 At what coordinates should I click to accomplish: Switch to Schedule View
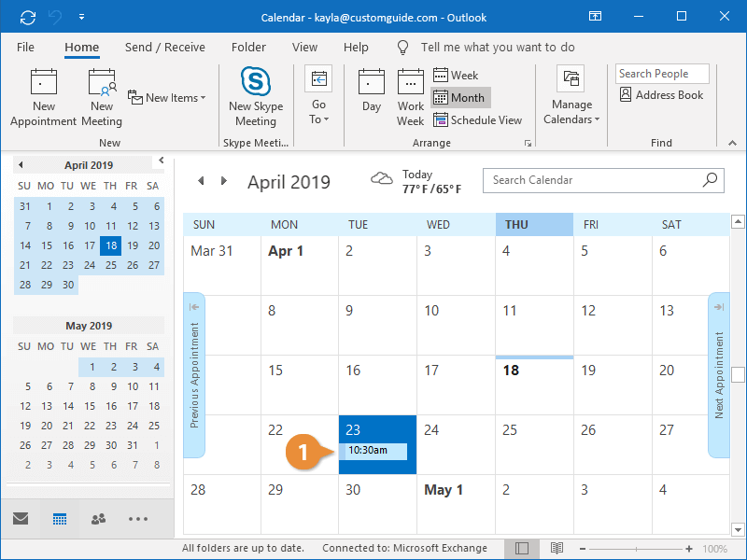477,120
